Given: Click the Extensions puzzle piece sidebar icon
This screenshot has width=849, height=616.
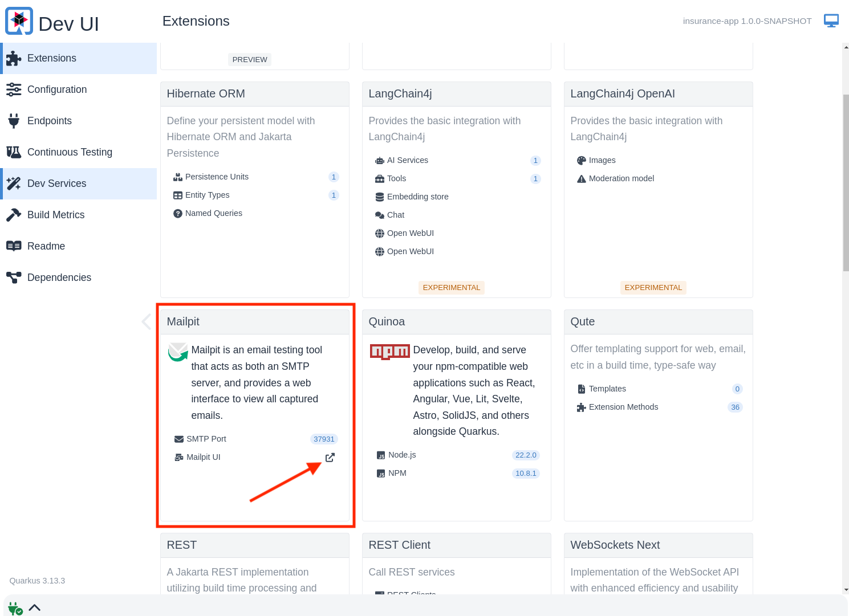Looking at the screenshot, I should click(14, 59).
